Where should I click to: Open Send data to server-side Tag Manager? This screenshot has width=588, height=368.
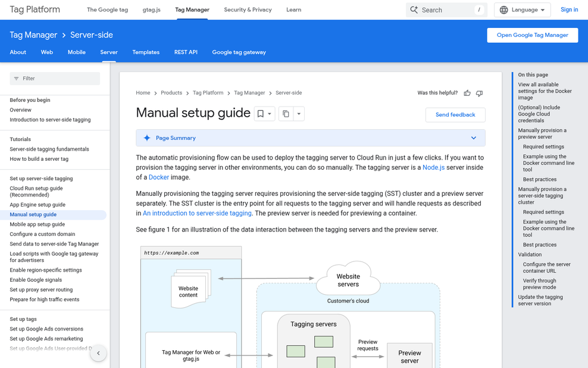pyautogui.click(x=54, y=244)
